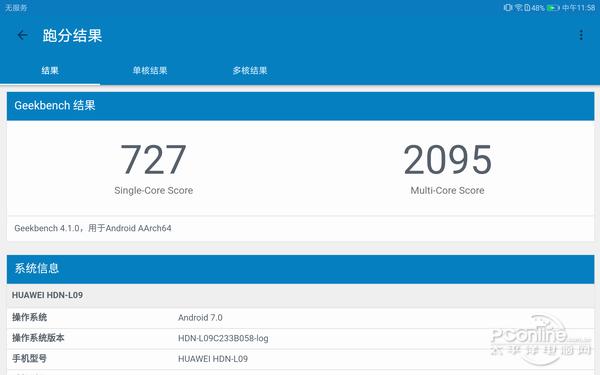This screenshot has width=600, height=375.
Task: Click the Single-Core Score label
Action: [153, 190]
